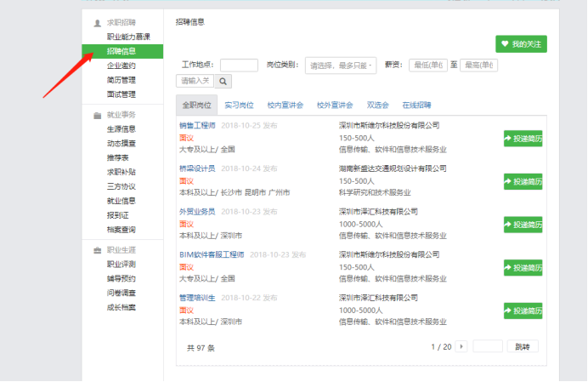Open the BIM软件客服工程师 job posting
This screenshot has height=382, width=588.
point(212,254)
